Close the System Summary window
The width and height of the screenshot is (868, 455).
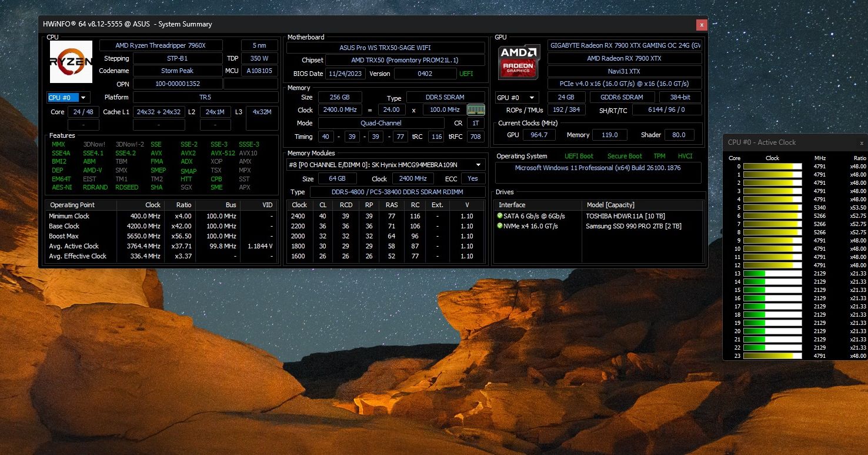701,25
